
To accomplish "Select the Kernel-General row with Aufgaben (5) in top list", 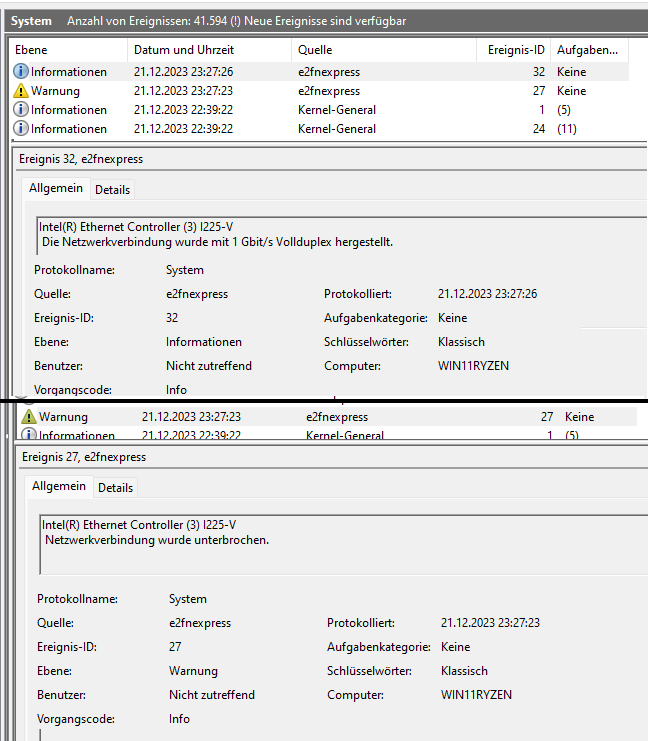I will click(x=320, y=110).
